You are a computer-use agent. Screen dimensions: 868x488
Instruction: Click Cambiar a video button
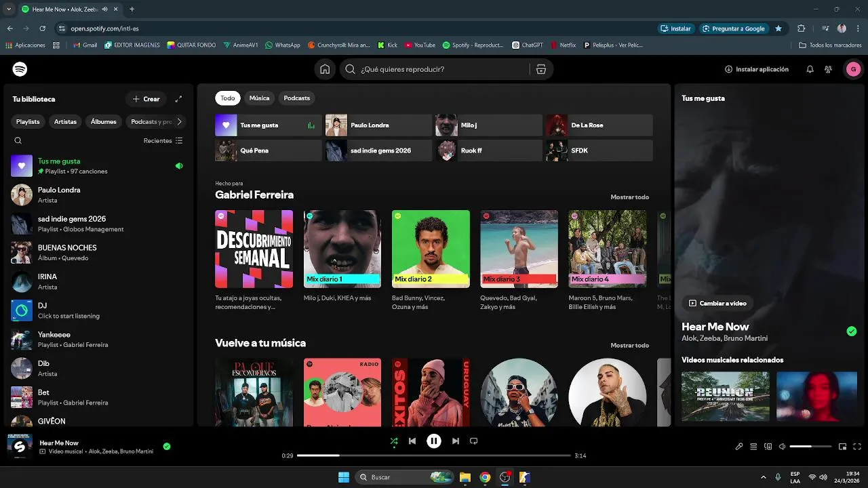(x=717, y=304)
